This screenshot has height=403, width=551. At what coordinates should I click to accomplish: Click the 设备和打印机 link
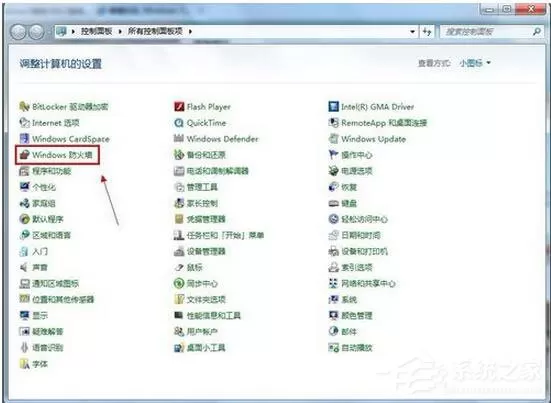tap(364, 252)
